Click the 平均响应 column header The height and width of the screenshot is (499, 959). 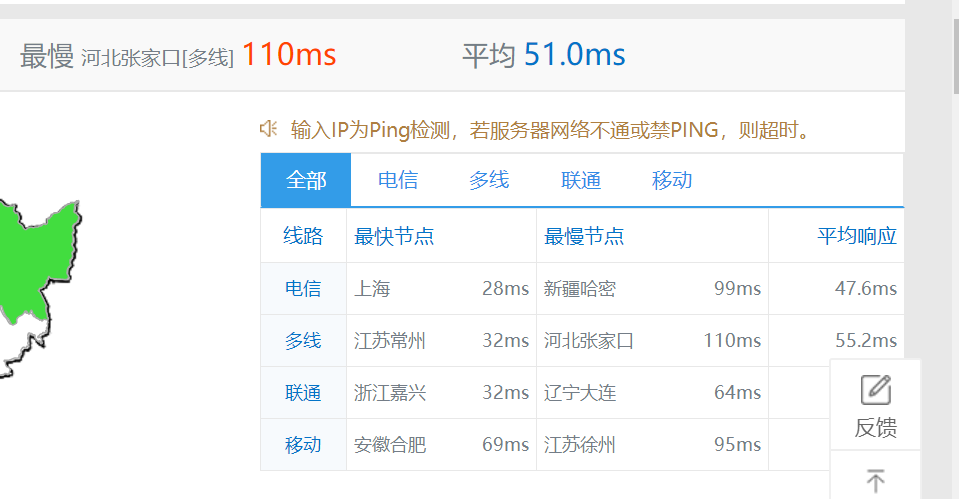(857, 237)
